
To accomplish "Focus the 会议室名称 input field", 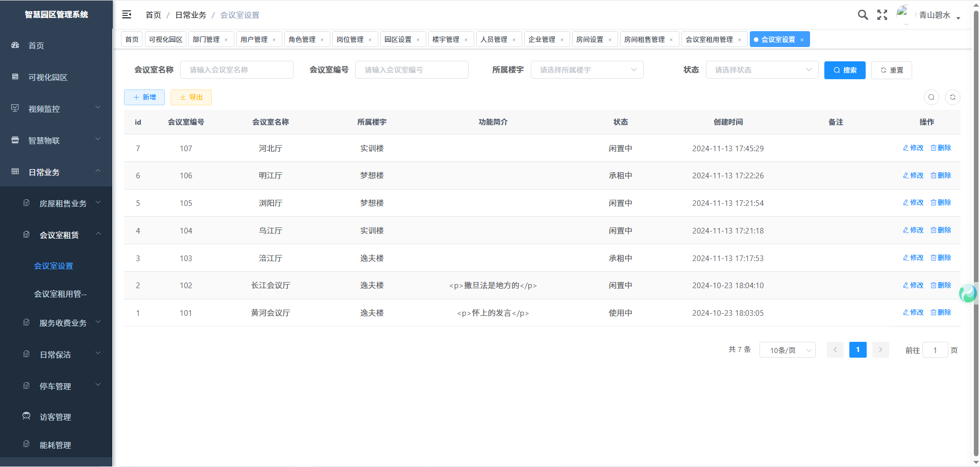I will coord(237,70).
